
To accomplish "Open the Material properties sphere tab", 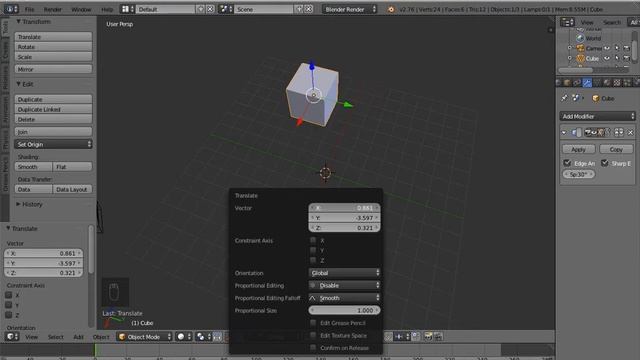I will pyautogui.click(x=607, y=82).
